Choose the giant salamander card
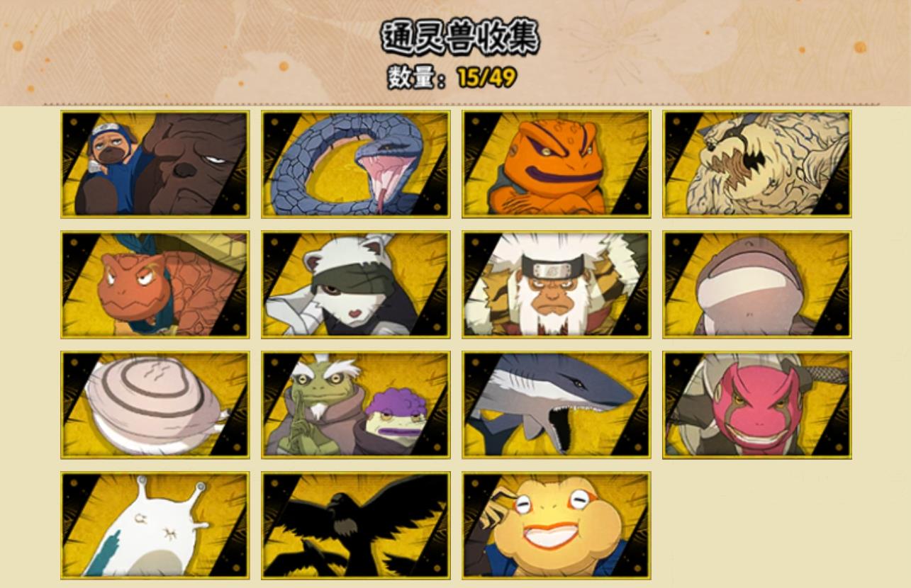The width and height of the screenshot is (911, 588). click(x=757, y=284)
